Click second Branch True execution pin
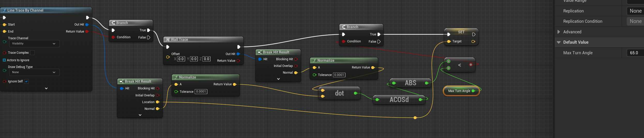This screenshot has height=138, width=644. click(379, 34)
